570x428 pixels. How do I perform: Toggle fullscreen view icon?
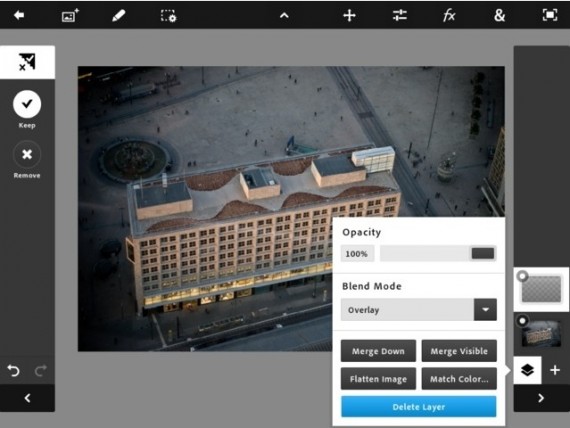pyautogui.click(x=550, y=15)
